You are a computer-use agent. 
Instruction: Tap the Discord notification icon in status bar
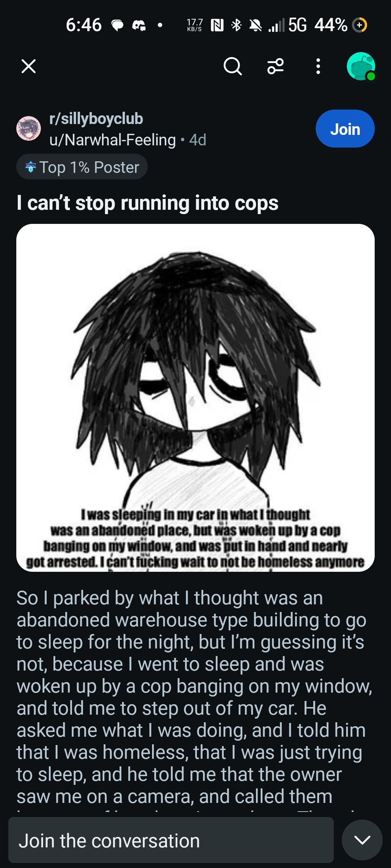click(139, 25)
